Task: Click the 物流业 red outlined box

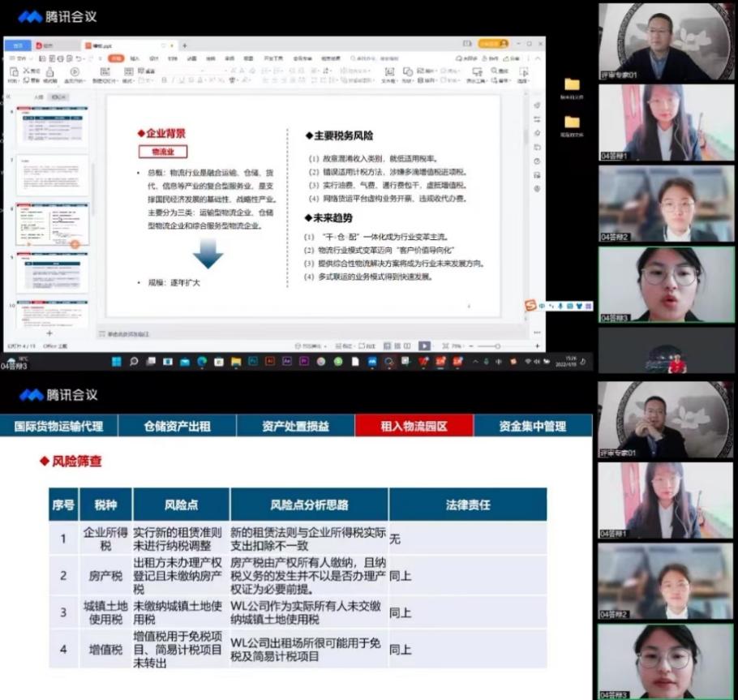Action: (x=163, y=152)
